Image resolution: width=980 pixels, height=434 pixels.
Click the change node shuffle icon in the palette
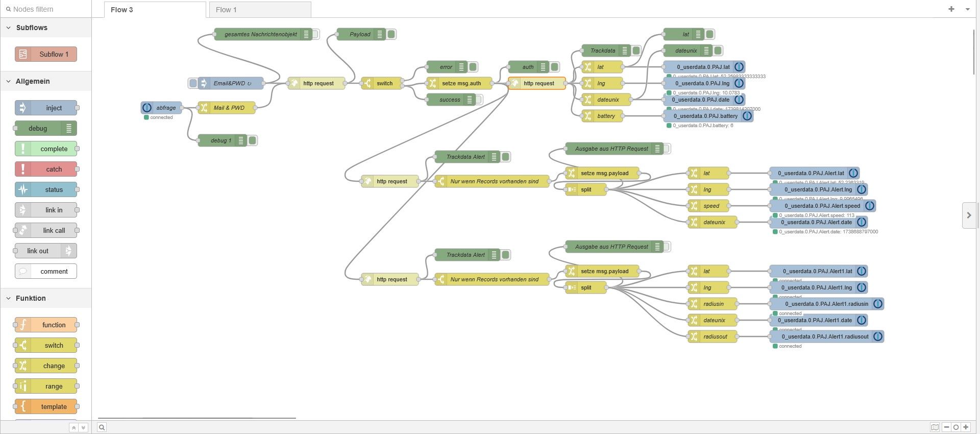(23, 366)
